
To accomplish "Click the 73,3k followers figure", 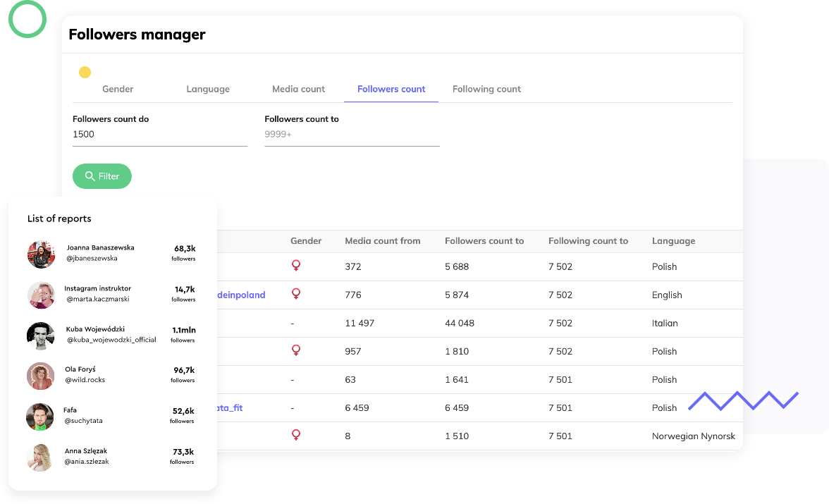I will click(x=183, y=452).
